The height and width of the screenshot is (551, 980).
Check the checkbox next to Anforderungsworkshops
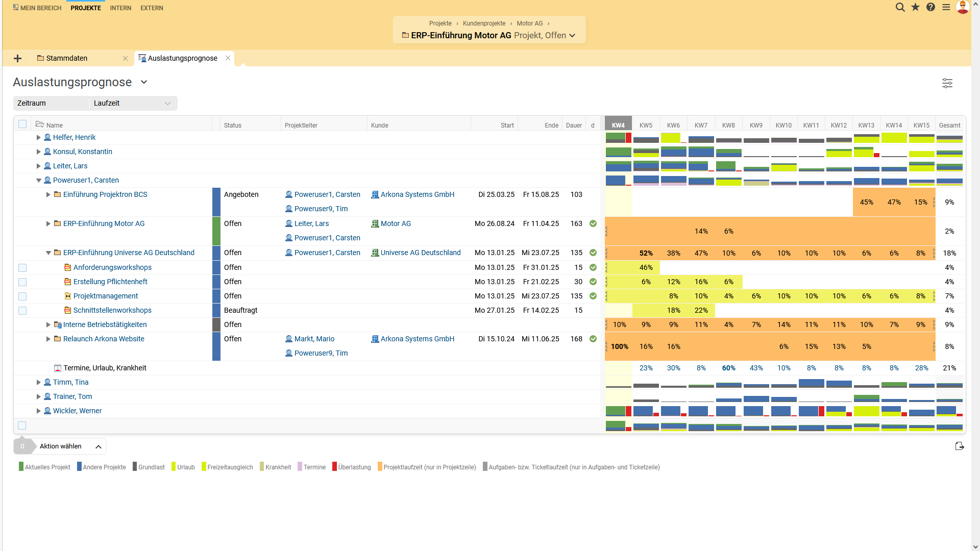pos(22,267)
